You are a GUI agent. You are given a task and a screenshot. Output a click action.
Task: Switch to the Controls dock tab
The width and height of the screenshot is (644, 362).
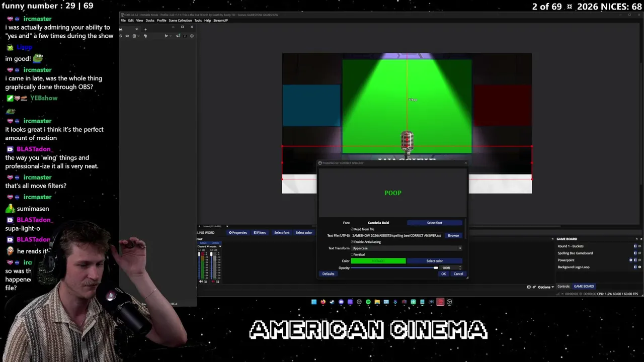tap(563, 287)
